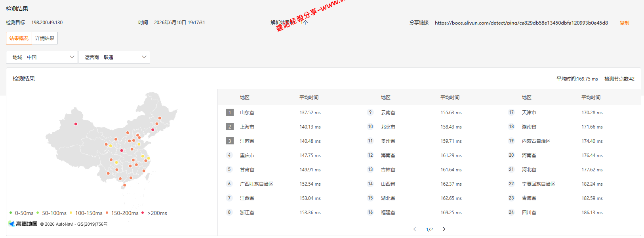Click rank badge 4 for 重庆市
Viewport: 644px width, 238px height.
pyautogui.click(x=229, y=155)
